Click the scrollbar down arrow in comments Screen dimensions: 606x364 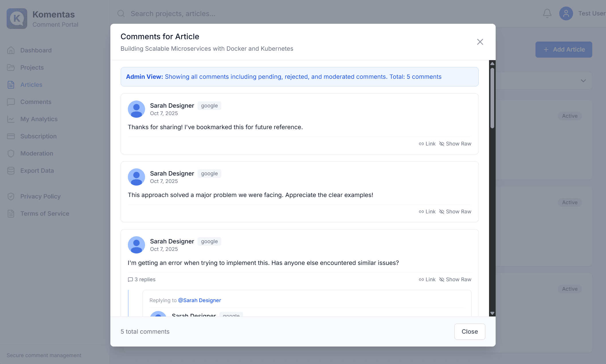[492, 313]
